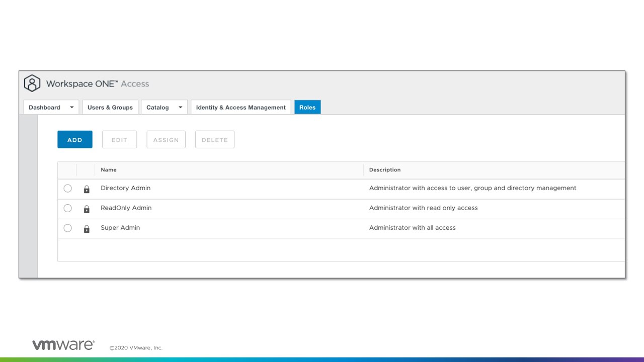The height and width of the screenshot is (362, 644).
Task: Click the lock icon beside Directory Admin
Action: pyautogui.click(x=87, y=189)
